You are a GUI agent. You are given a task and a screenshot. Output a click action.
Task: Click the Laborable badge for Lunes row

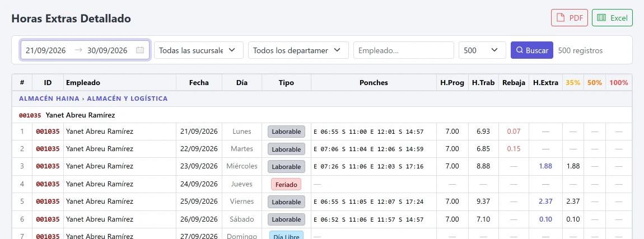point(286,132)
